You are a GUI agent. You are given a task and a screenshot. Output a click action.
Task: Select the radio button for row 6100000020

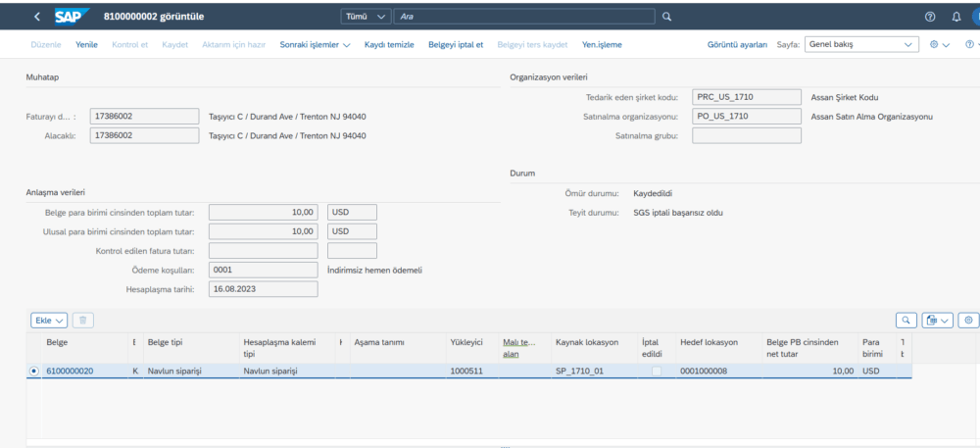33,371
